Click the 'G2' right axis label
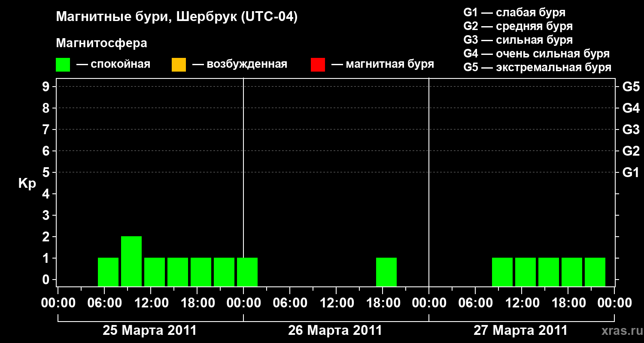This screenshot has width=644, height=343. click(x=631, y=151)
